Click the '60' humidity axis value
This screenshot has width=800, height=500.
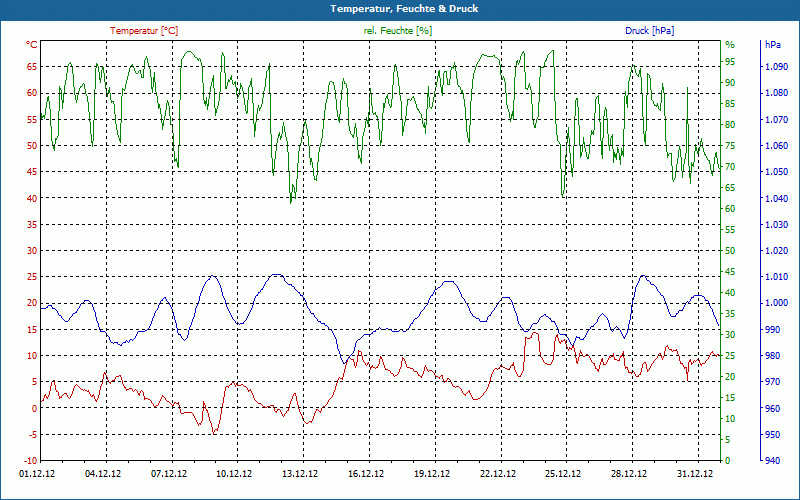point(730,209)
